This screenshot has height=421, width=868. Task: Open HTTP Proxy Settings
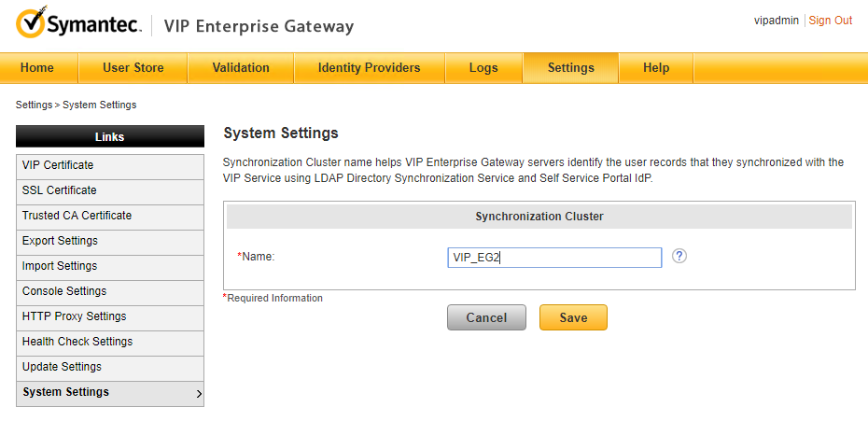pyautogui.click(x=110, y=317)
